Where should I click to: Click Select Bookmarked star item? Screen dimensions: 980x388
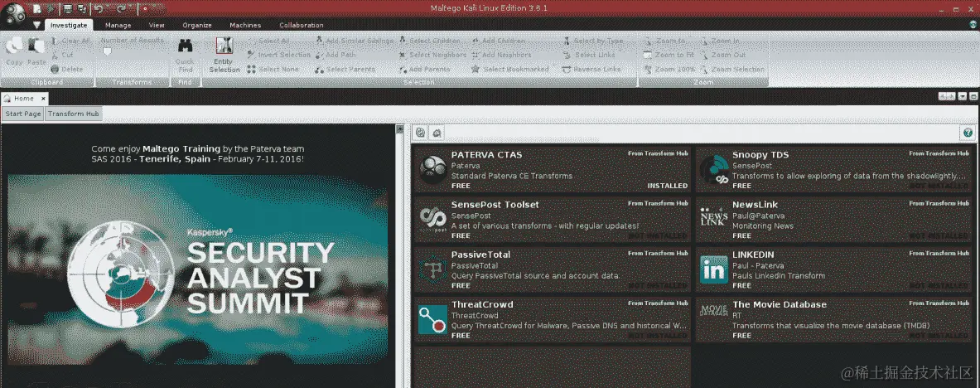pos(510,70)
